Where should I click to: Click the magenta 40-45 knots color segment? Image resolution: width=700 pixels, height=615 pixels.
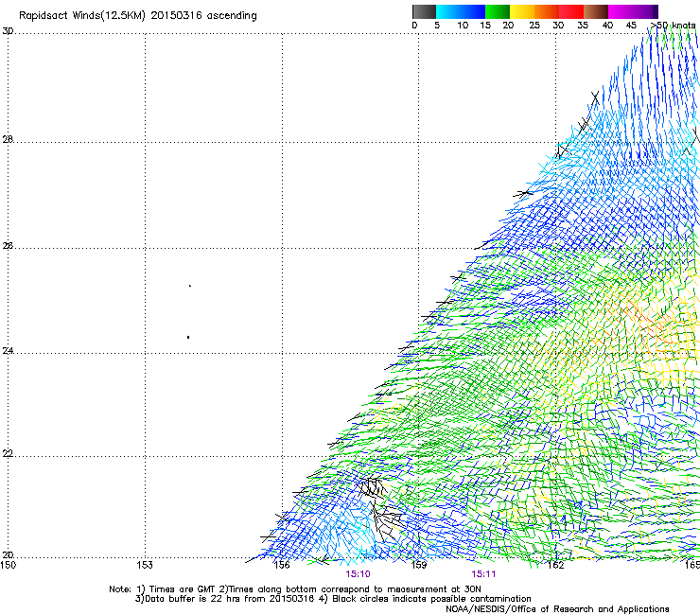click(621, 11)
